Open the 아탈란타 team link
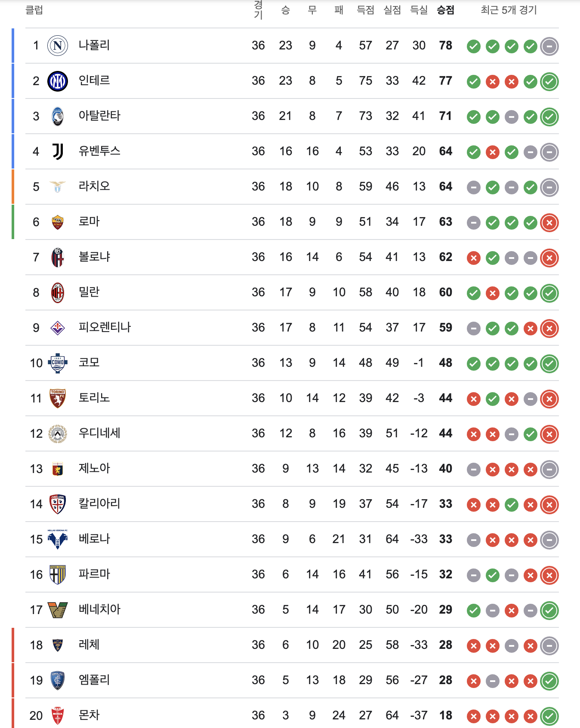The width and height of the screenshot is (580, 728). coord(99,116)
